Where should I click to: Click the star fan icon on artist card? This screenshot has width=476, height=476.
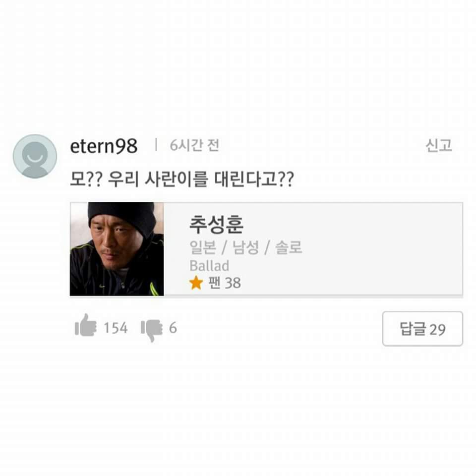[x=197, y=283]
